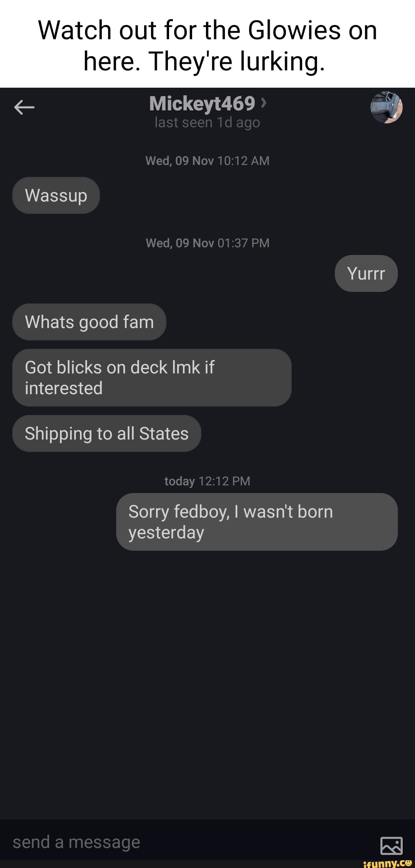Select the Wassup message bubble

click(x=56, y=195)
